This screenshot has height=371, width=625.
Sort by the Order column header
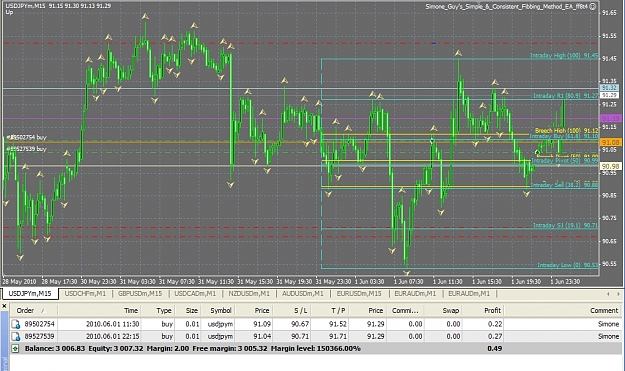click(25, 310)
